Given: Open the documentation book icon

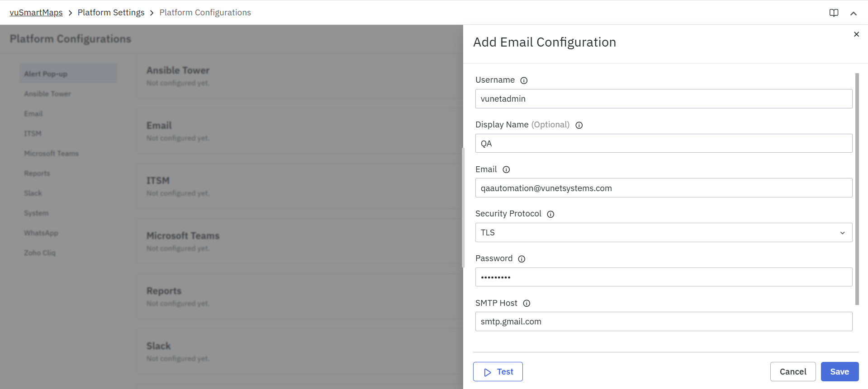Looking at the screenshot, I should [x=834, y=13].
